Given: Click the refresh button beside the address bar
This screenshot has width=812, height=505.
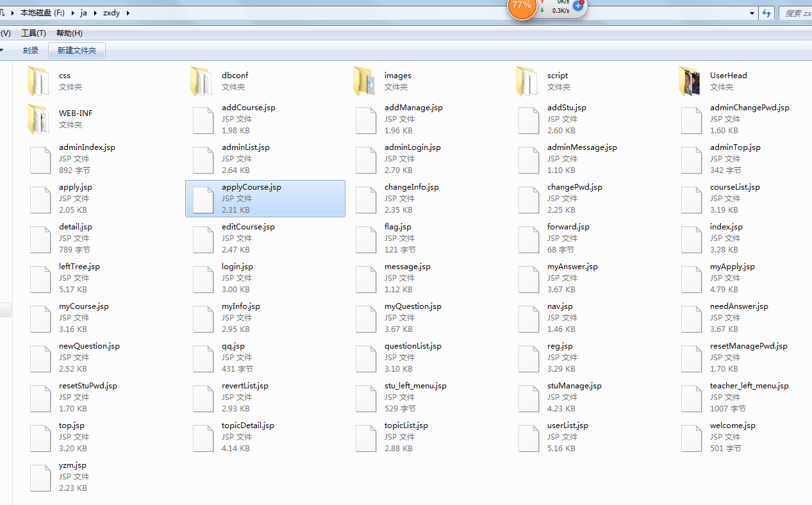Looking at the screenshot, I should point(766,13).
